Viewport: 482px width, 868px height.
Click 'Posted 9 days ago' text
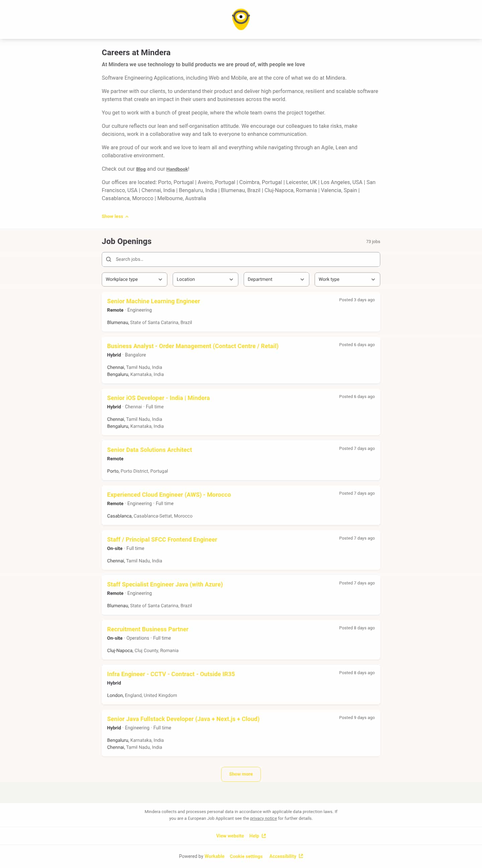click(357, 717)
